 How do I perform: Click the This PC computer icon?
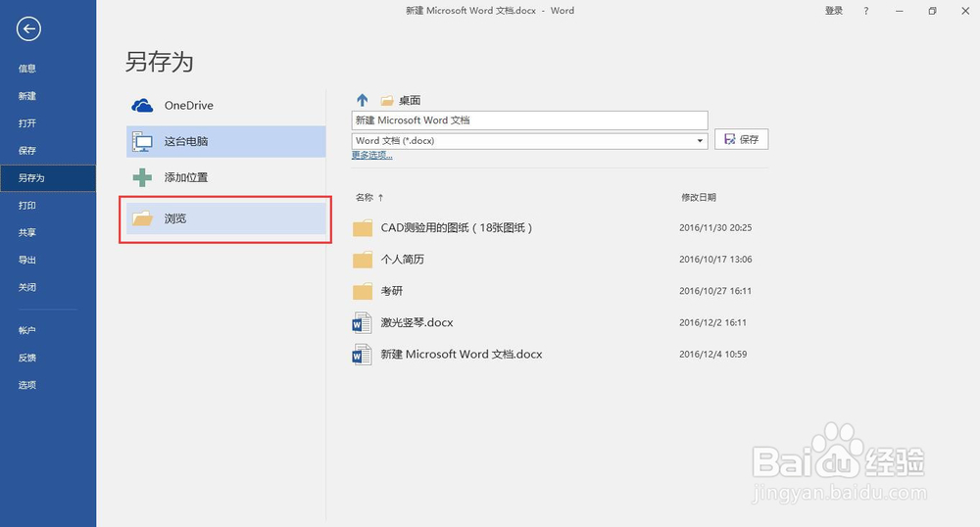[x=142, y=142]
